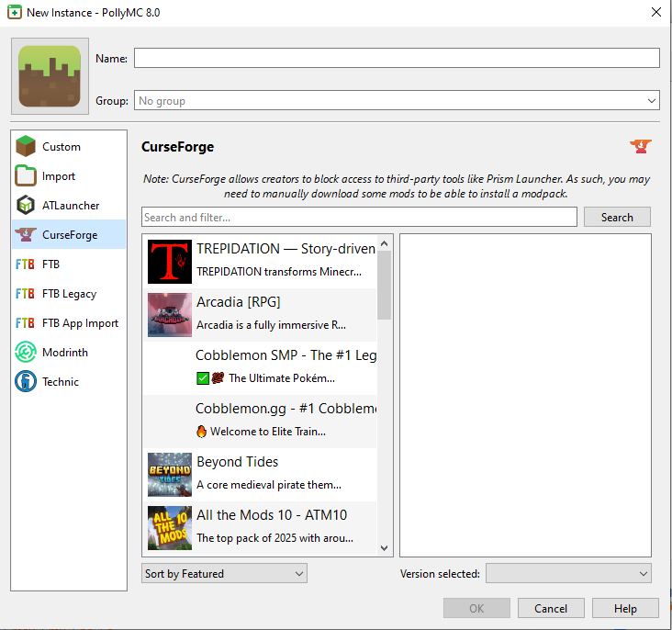Select TREPIDATION — Story-driven title text
The height and width of the screenshot is (630, 672).
(x=286, y=249)
